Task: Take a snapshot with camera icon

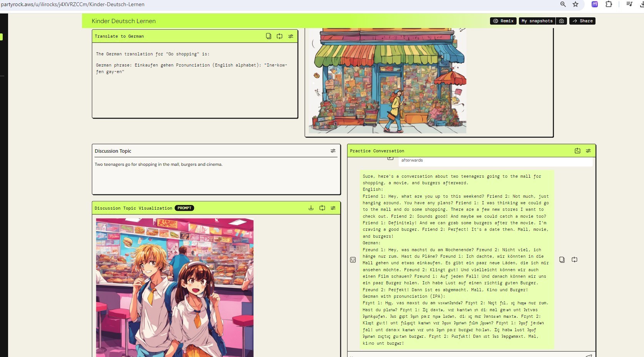Action: (x=562, y=21)
